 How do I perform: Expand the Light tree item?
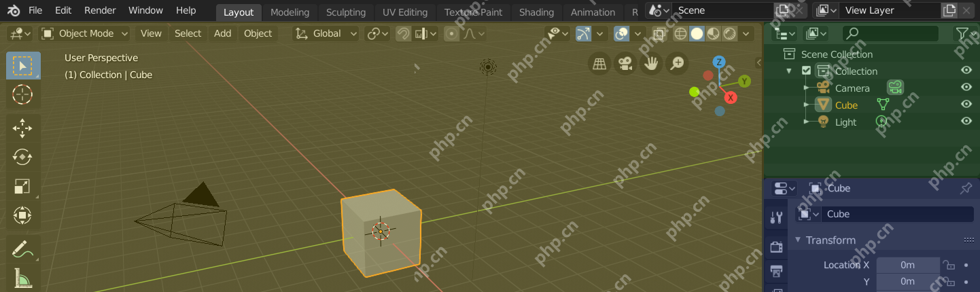tap(806, 122)
